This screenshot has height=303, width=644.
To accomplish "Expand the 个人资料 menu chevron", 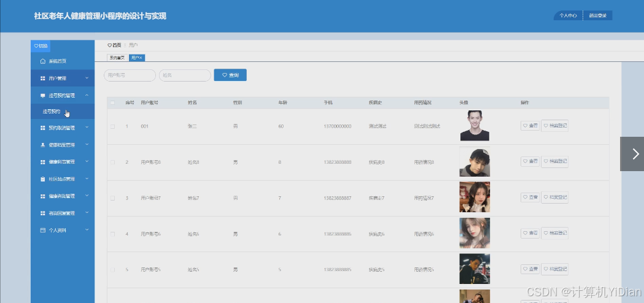I will click(x=87, y=230).
